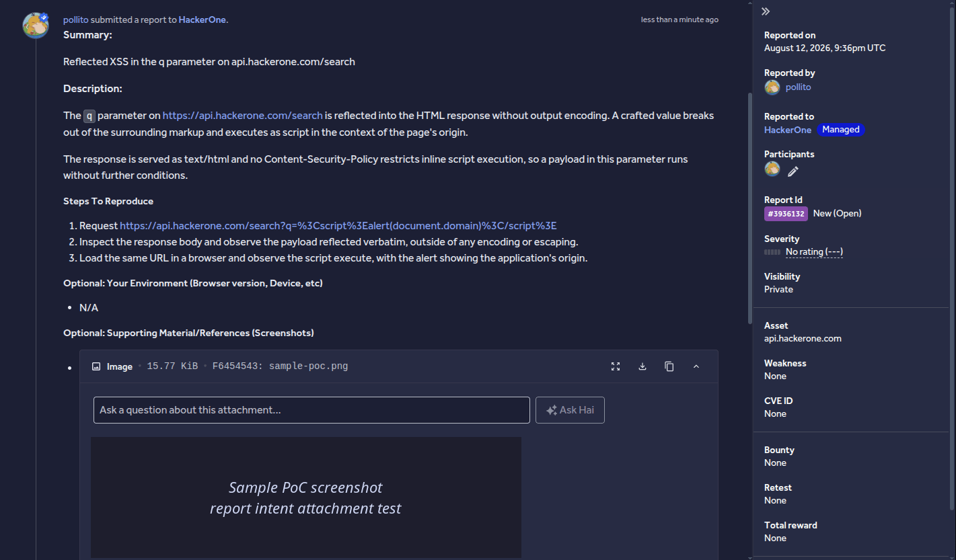956x560 pixels.
Task: Click asset value api.hackerone.com
Action: click(x=803, y=339)
